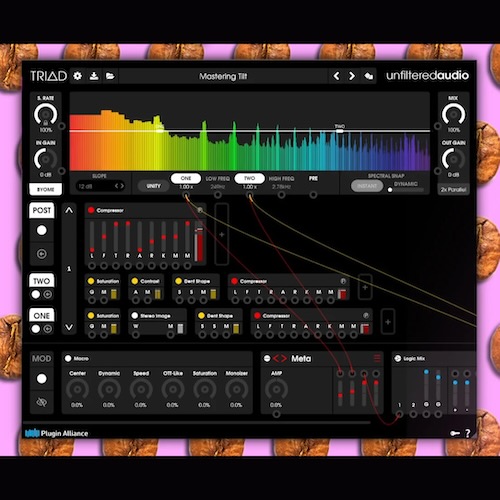Viewport: 500px width, 500px height.
Task: Click the Macro OTT-Like knob
Action: point(173,389)
